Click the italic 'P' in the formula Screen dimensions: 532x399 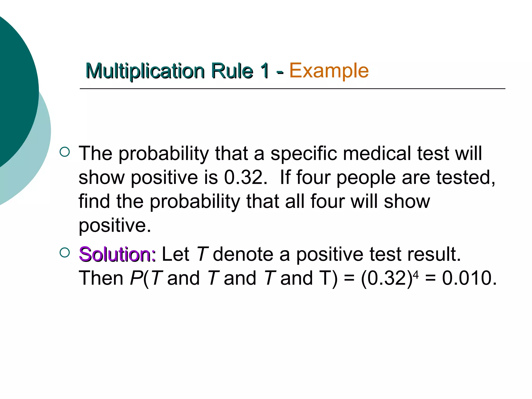tap(136, 278)
